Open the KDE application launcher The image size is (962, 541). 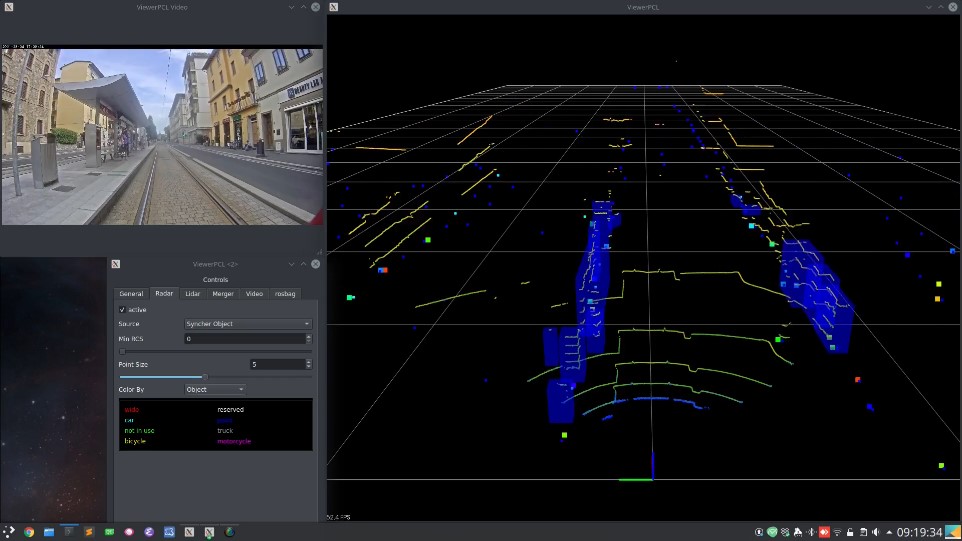click(x=9, y=532)
